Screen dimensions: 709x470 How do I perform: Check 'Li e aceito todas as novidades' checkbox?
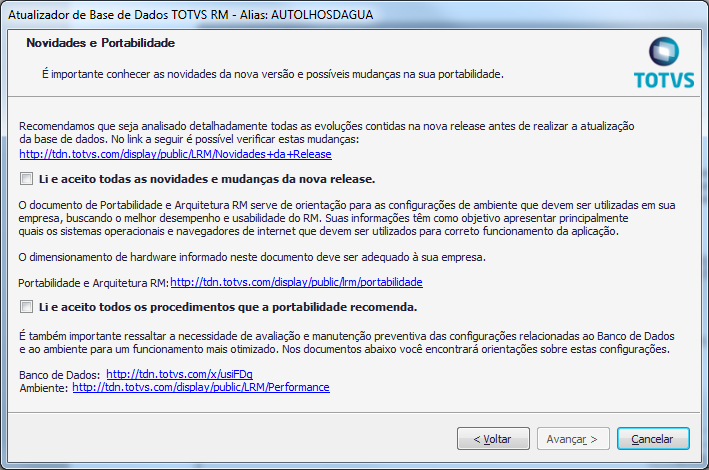tap(26, 179)
